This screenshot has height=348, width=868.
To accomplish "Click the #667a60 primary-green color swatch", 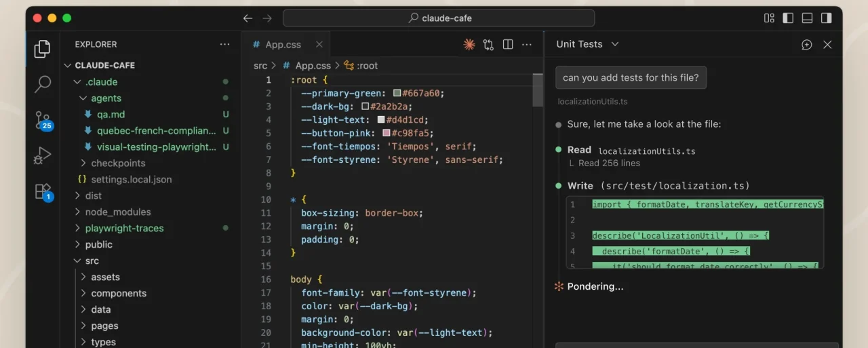I will 397,94.
